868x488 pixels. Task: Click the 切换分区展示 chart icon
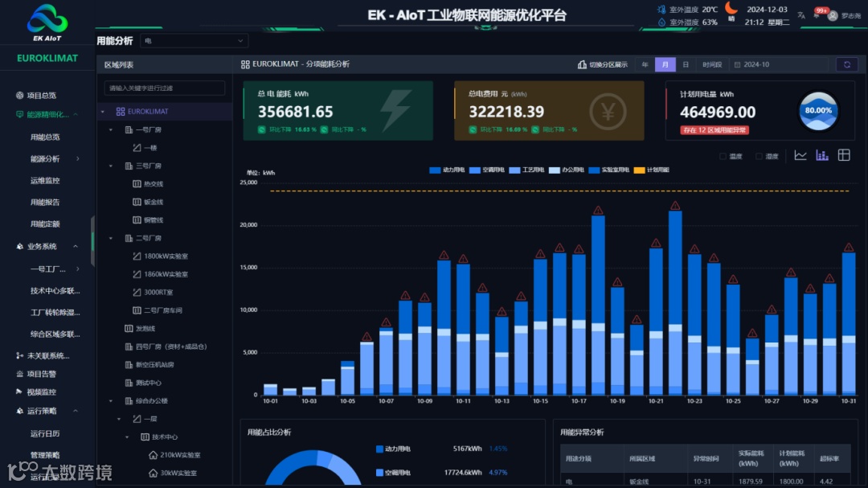point(582,65)
